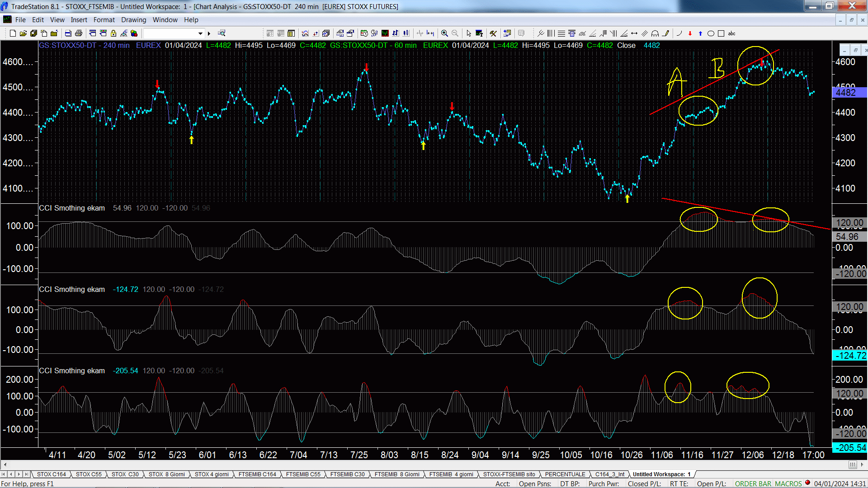Click the padlock lock icon

coord(113,33)
